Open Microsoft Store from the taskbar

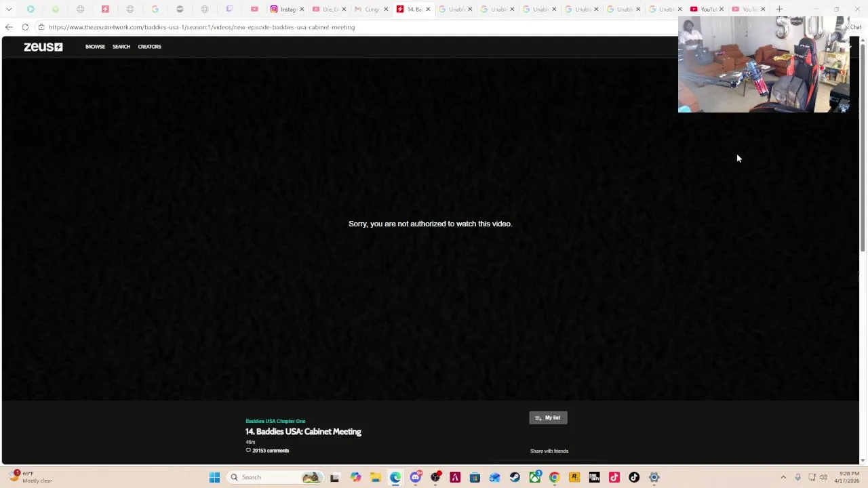click(x=475, y=477)
